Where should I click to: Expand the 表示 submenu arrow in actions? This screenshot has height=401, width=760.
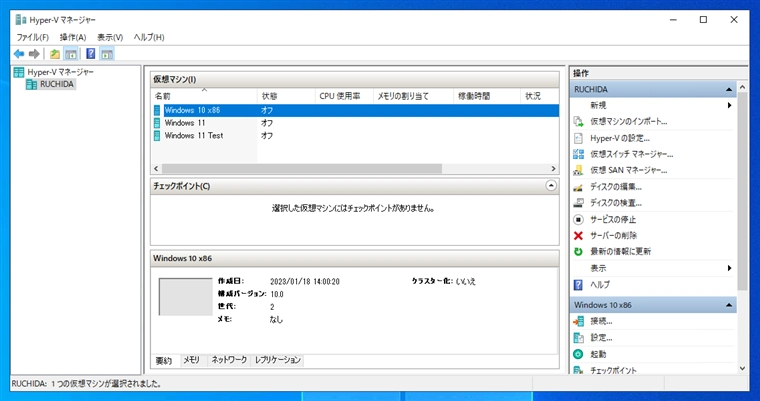pyautogui.click(x=729, y=268)
